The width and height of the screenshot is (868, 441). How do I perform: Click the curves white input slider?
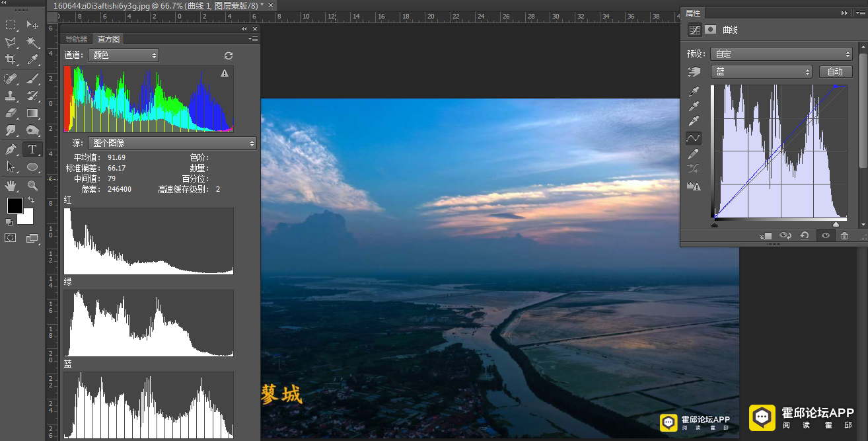(x=836, y=225)
